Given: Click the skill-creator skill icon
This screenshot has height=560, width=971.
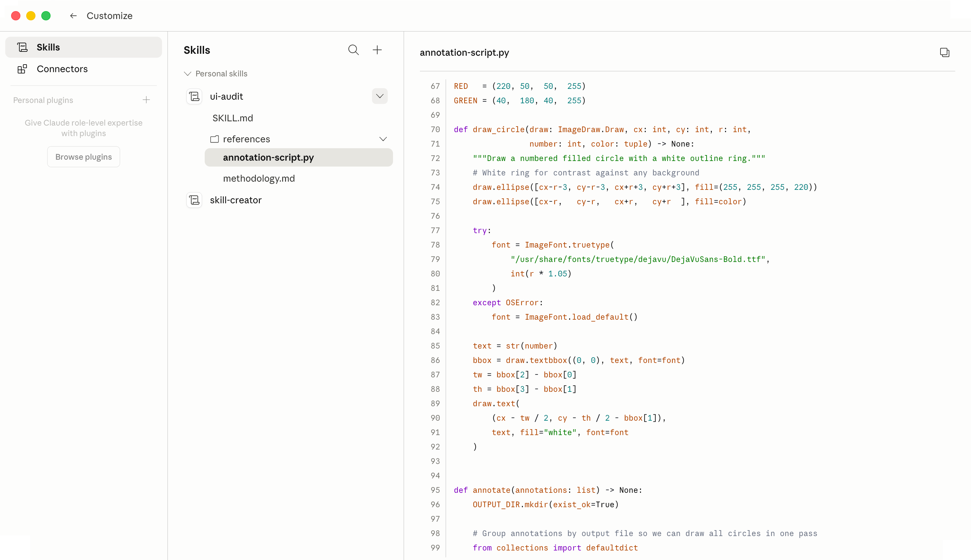Looking at the screenshot, I should 194,200.
